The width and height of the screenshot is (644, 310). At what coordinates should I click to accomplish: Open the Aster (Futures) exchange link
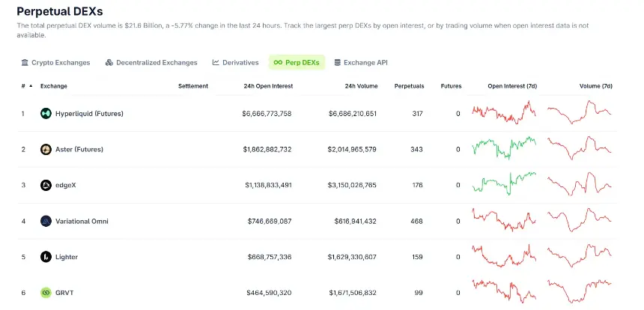[79, 150]
